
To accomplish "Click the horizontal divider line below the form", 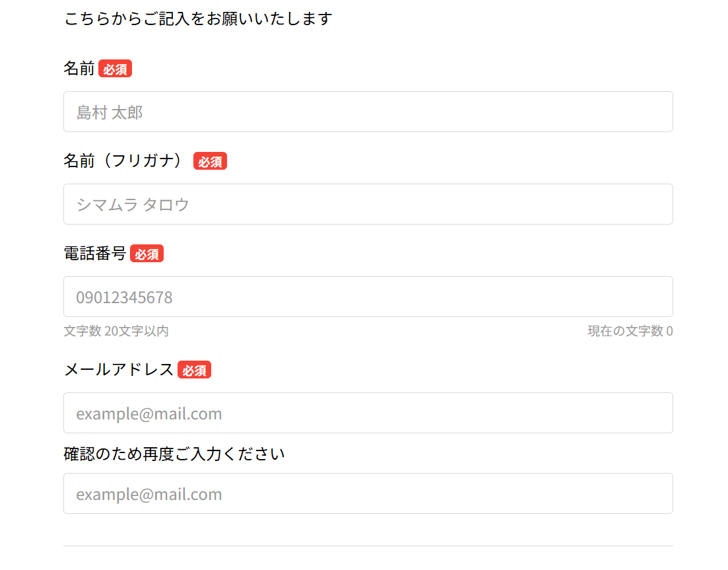I will pos(368,546).
